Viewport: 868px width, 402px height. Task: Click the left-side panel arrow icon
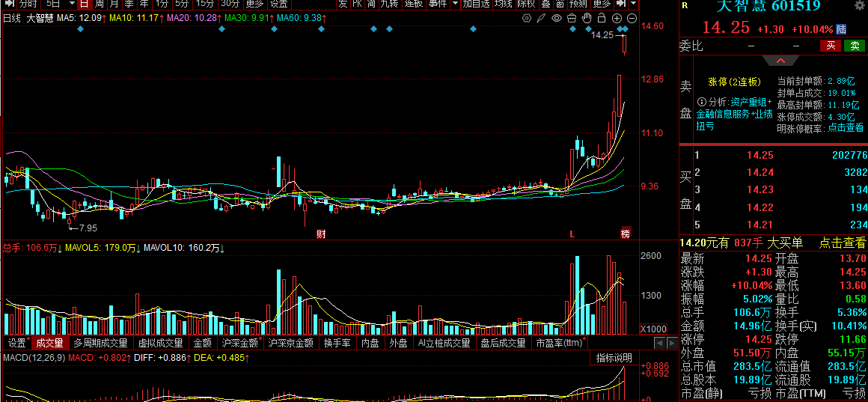[8, 3]
